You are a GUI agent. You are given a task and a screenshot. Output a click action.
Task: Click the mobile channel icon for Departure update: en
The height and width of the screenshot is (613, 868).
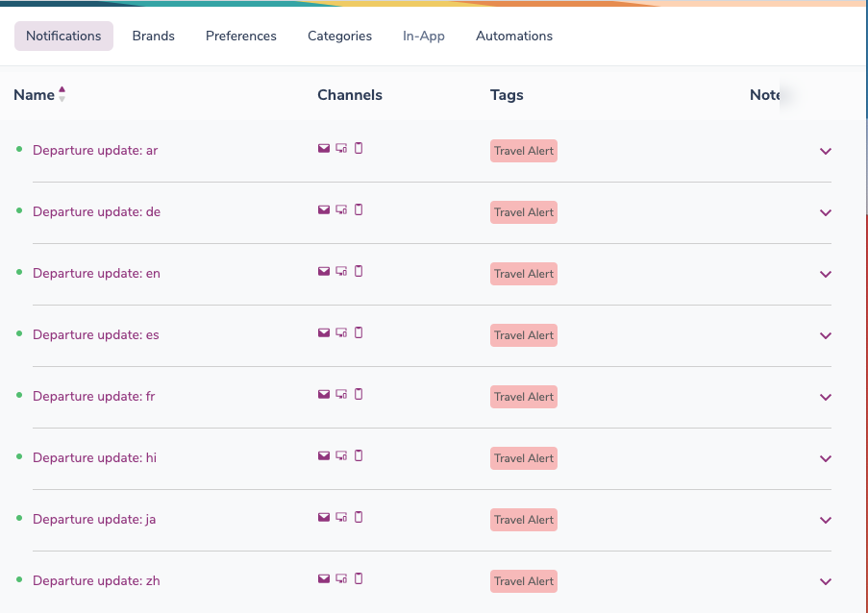tap(359, 271)
